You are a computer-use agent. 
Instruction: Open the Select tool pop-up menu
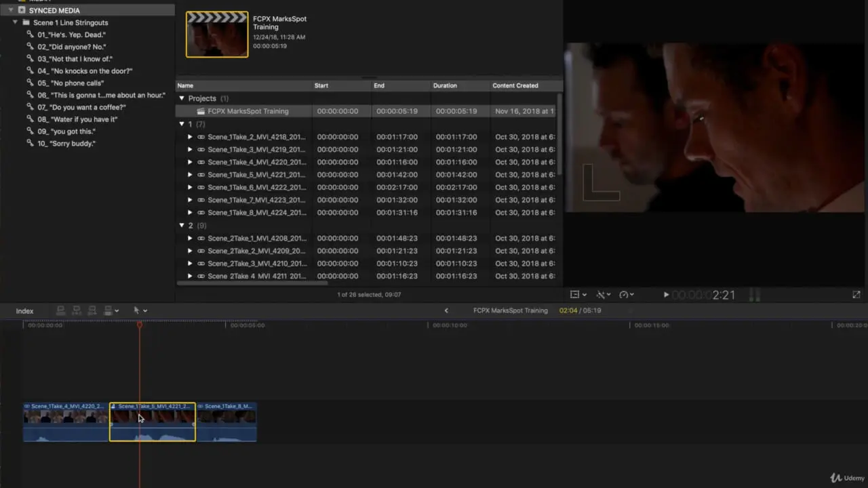pyautogui.click(x=140, y=310)
